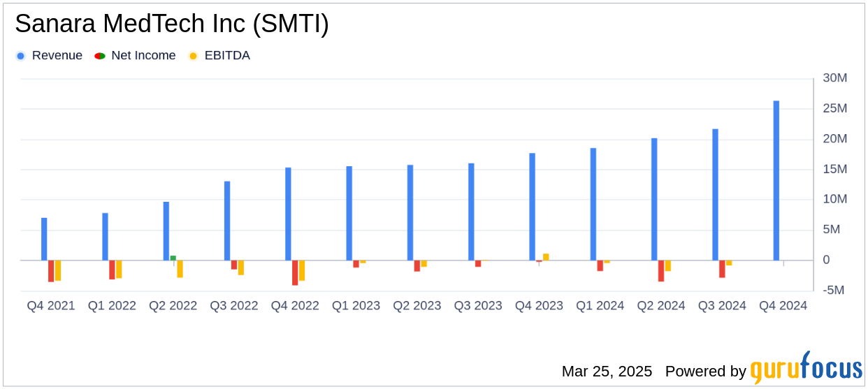Click the gurufocus logo
This screenshot has height=389, width=868.
806,367
